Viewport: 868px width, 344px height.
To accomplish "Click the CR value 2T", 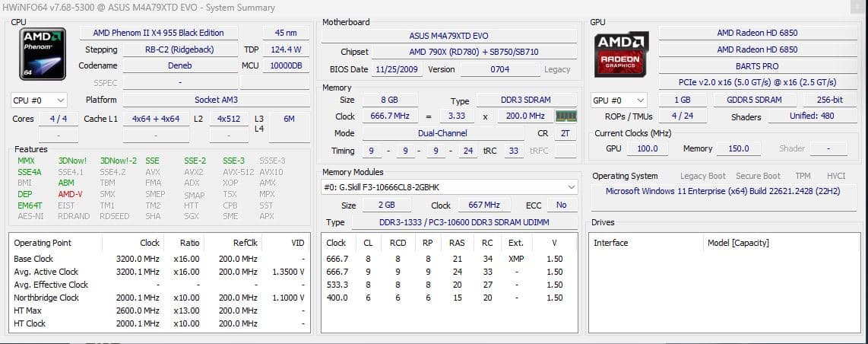I will [565, 133].
